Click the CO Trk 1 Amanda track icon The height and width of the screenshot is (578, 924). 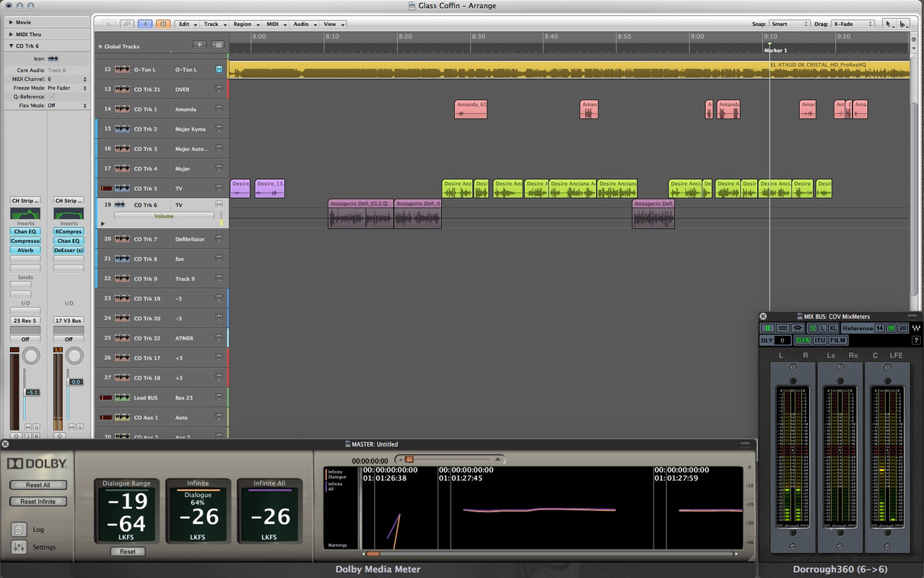pyautogui.click(x=121, y=109)
